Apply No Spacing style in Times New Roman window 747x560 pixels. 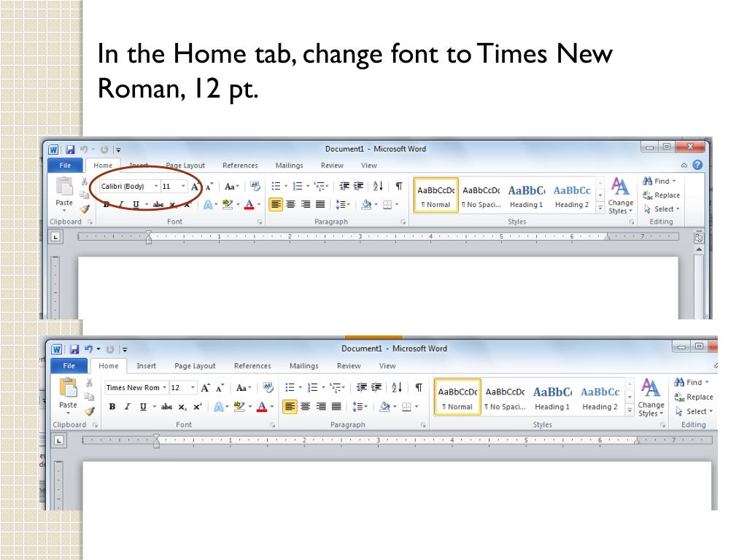(x=505, y=397)
